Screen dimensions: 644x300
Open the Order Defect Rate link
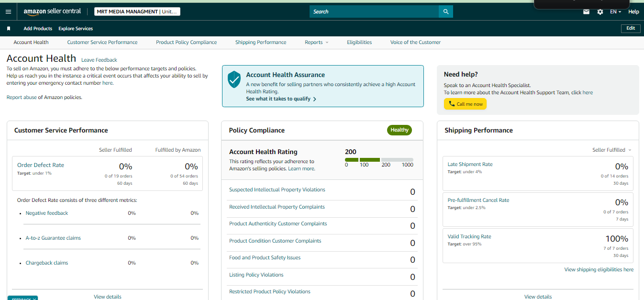click(x=41, y=165)
